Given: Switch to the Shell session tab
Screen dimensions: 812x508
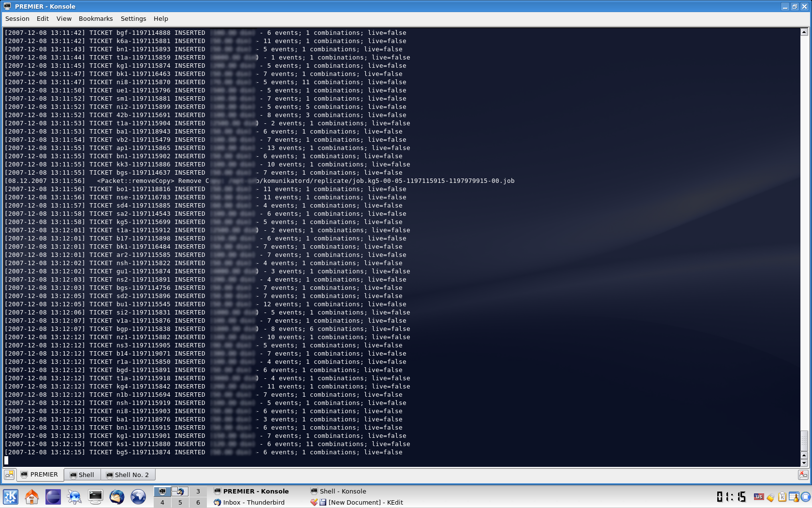Looking at the screenshot, I should click(82, 475).
